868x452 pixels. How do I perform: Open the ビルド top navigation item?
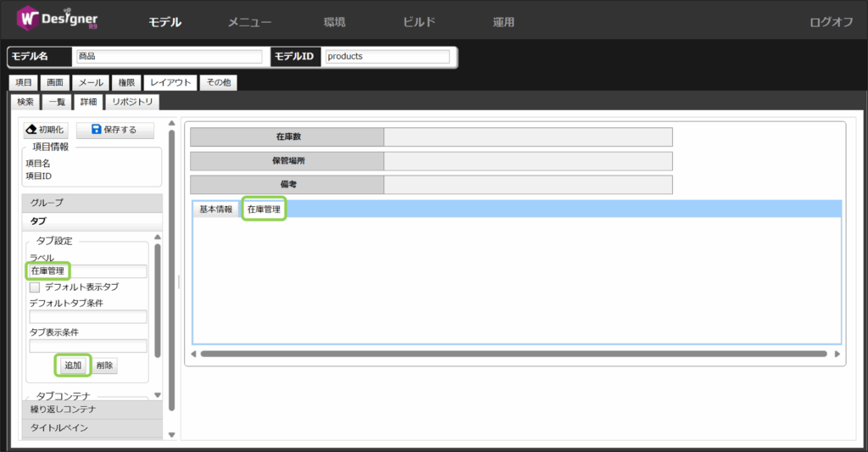pyautogui.click(x=419, y=22)
